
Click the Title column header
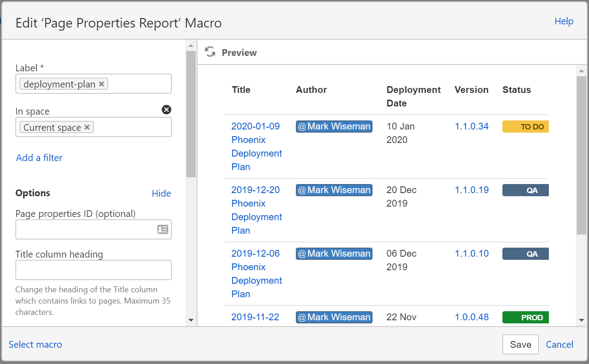pyautogui.click(x=241, y=90)
